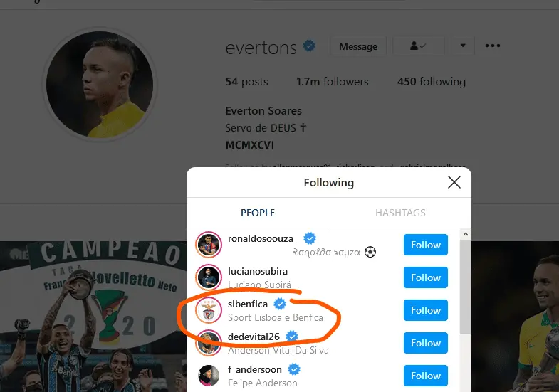Follow dedevital26 account

point(425,343)
